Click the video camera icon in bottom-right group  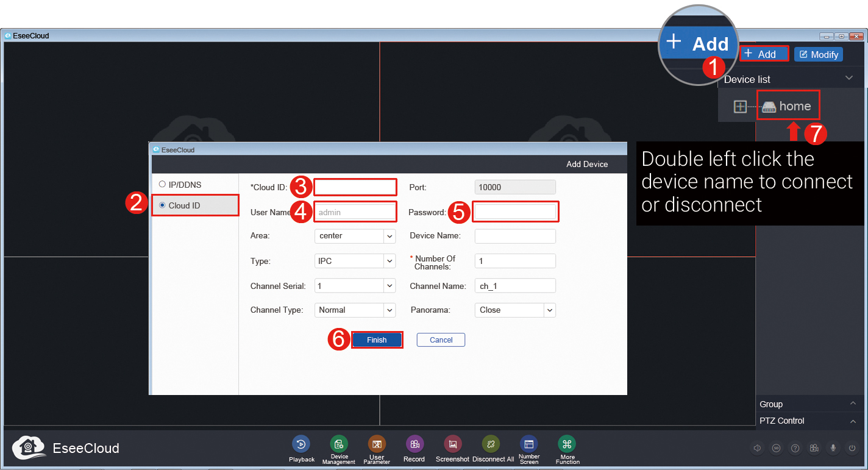[814, 448]
